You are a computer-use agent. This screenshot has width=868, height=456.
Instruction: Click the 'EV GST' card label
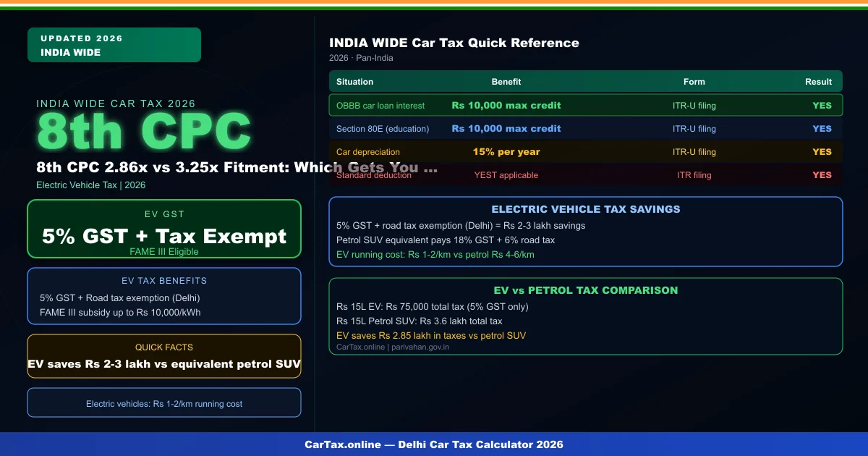tap(164, 214)
